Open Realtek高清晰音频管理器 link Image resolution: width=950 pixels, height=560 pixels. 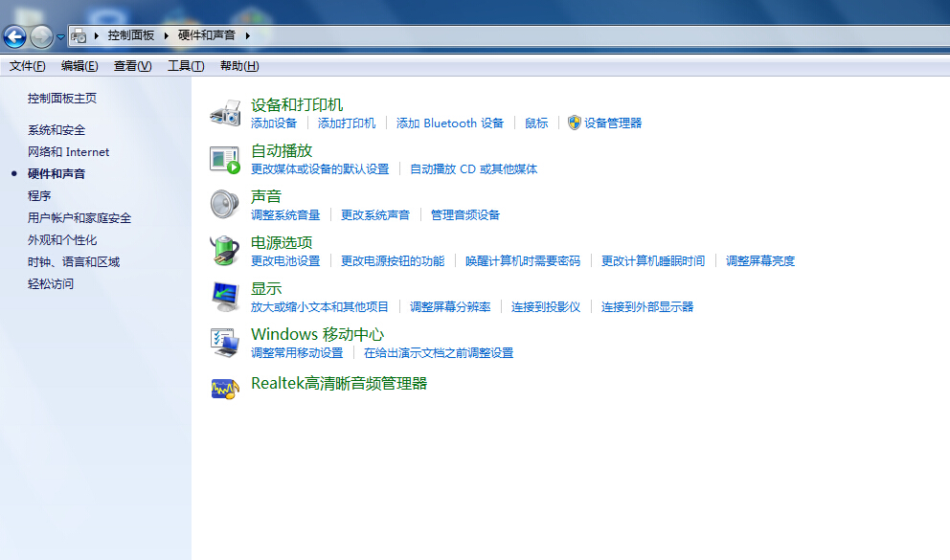[x=339, y=384]
